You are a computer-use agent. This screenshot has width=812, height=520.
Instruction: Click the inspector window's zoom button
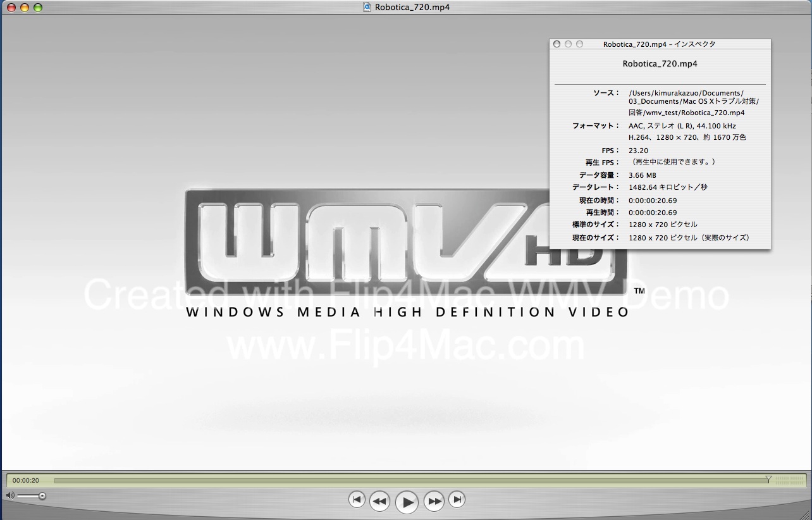coord(579,44)
